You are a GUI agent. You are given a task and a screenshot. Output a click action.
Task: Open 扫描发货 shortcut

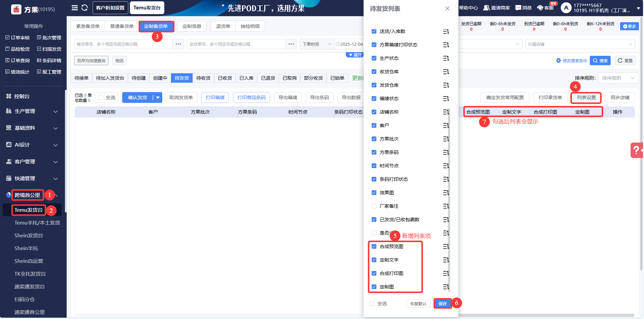pyautogui.click(x=49, y=49)
